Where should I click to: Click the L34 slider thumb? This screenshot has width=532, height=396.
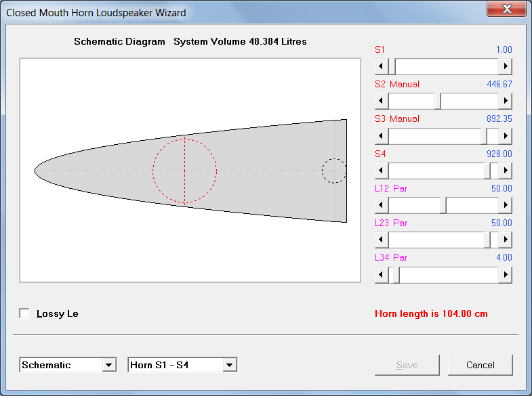(396, 275)
